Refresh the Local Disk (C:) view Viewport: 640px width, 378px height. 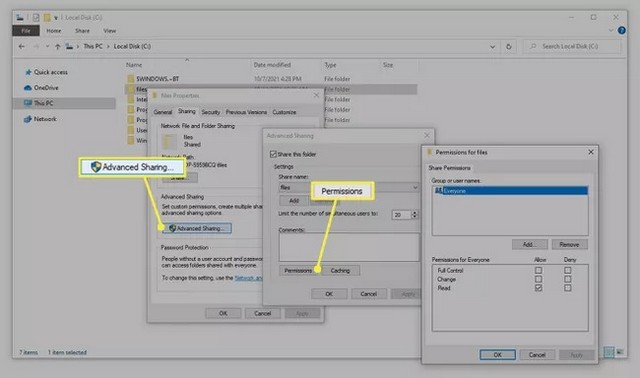(509, 47)
